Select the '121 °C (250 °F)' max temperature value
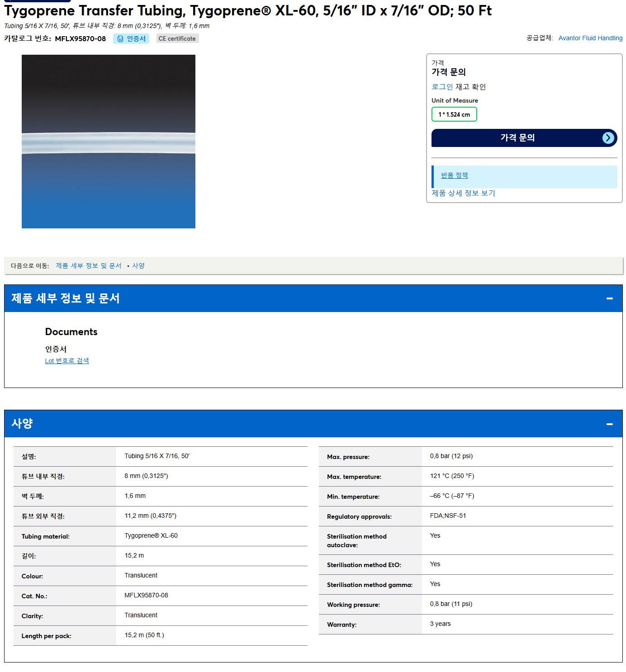626x672 pixels. pos(452,476)
